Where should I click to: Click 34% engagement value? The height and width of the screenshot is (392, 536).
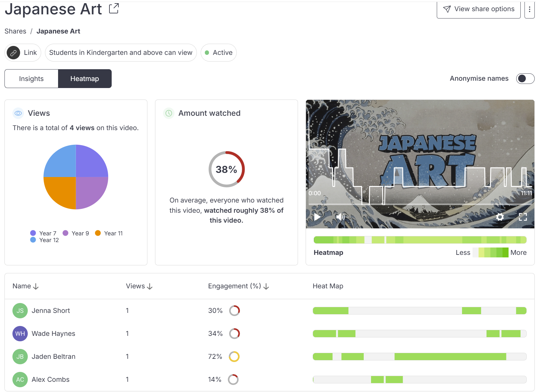[x=215, y=334]
